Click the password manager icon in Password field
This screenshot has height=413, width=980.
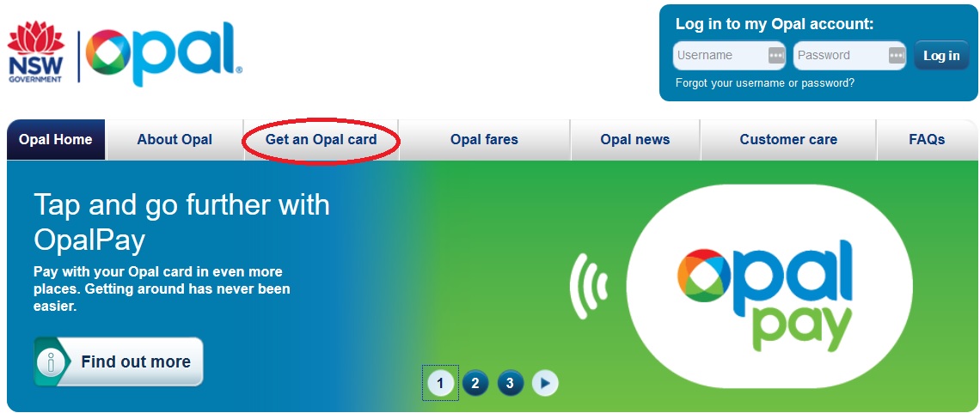coord(897,56)
